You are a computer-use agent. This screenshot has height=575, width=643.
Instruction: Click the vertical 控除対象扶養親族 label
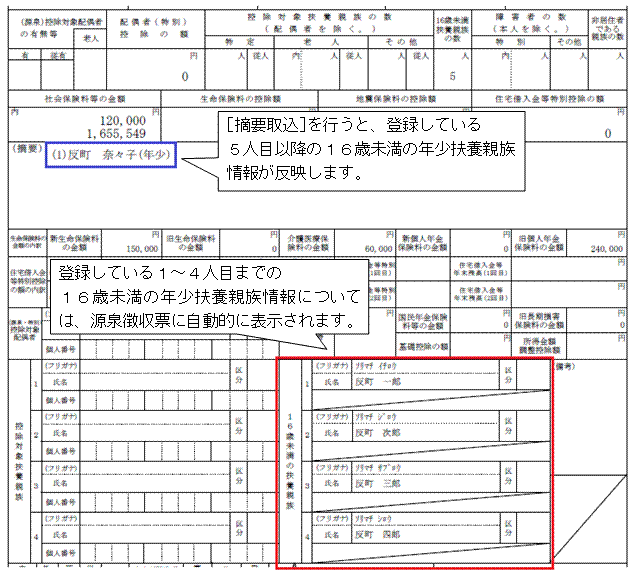(x=19, y=461)
